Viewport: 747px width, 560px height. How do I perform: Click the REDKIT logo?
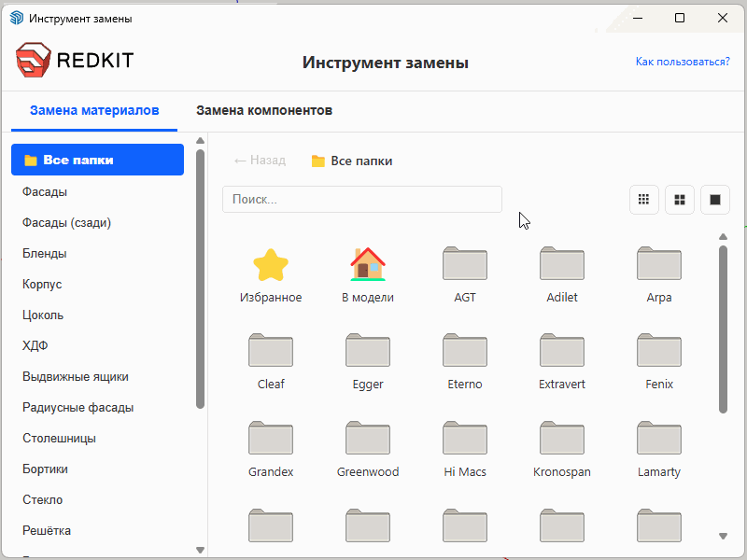point(75,60)
